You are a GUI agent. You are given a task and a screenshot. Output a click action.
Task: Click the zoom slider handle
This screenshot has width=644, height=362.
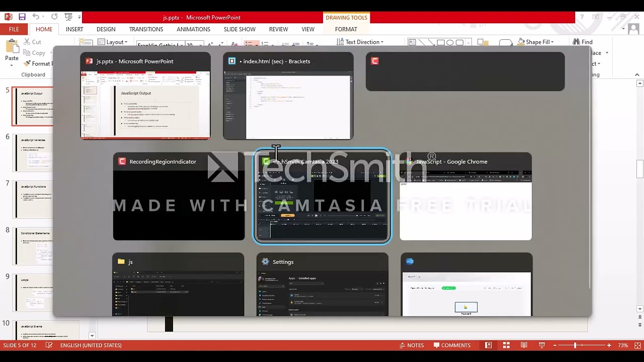click(x=575, y=345)
